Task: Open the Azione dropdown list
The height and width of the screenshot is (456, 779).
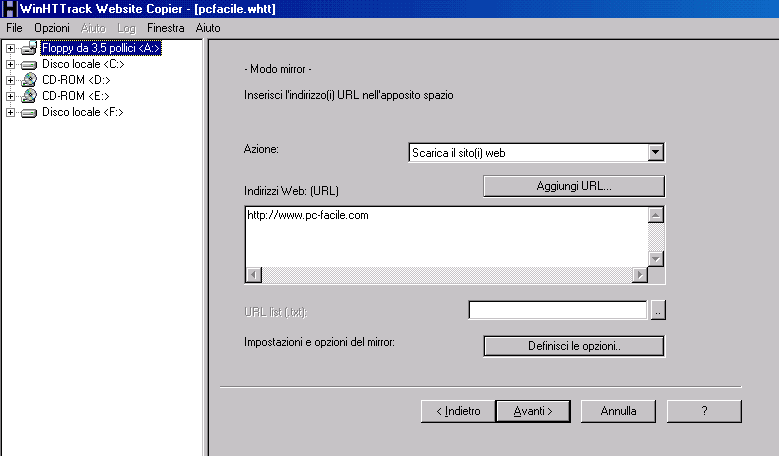Action: pos(656,153)
